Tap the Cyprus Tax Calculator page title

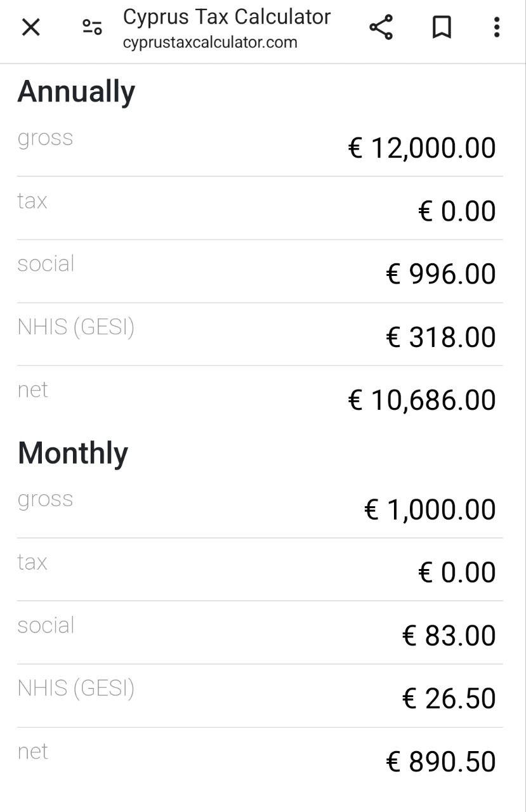(x=227, y=17)
